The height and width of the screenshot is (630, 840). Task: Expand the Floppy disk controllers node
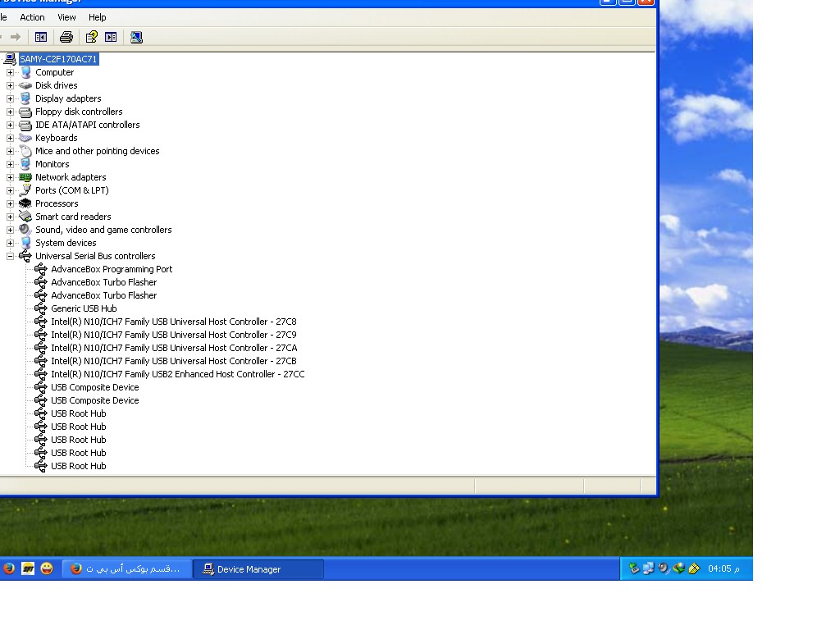pos(10,112)
